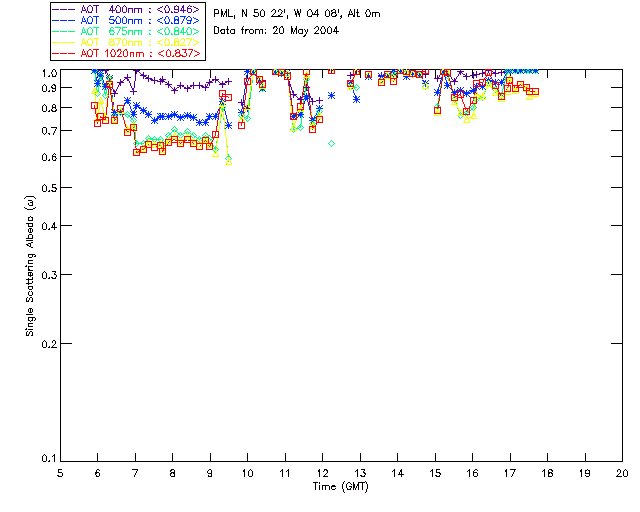Click the AOT 675nm legend entry
Screen dimensions: 640x512
point(127,31)
